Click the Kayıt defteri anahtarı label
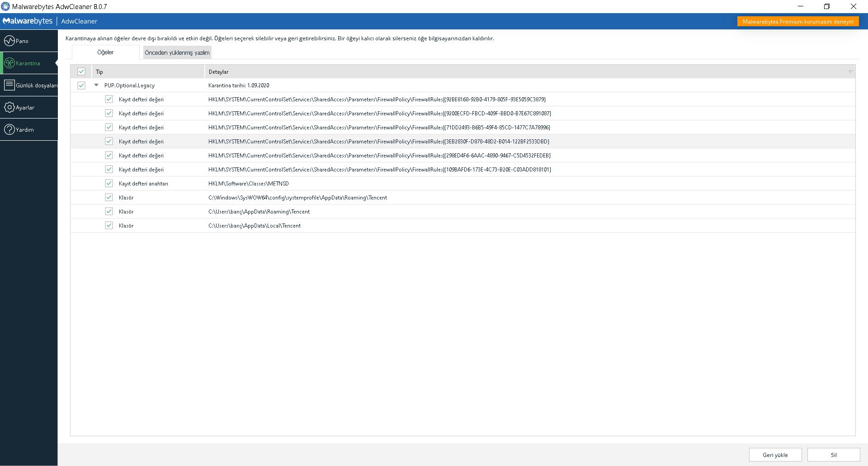Screen dimensions: 868x466 coord(143,184)
